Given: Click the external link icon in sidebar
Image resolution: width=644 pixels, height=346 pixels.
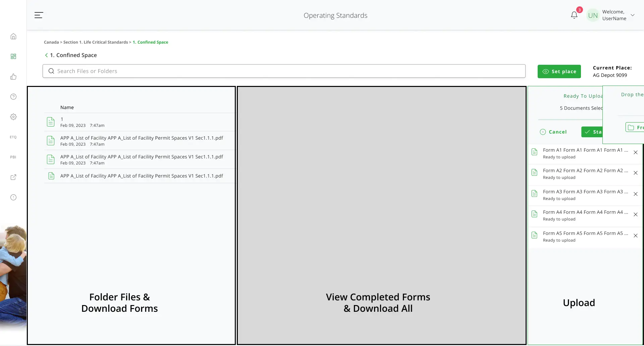Looking at the screenshot, I should point(13,177).
